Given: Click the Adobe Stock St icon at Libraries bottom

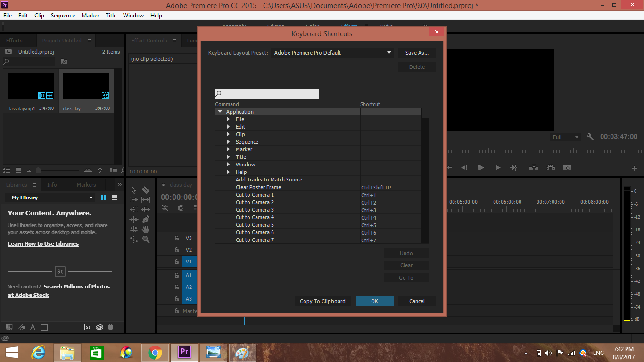Looking at the screenshot, I should [x=88, y=327].
